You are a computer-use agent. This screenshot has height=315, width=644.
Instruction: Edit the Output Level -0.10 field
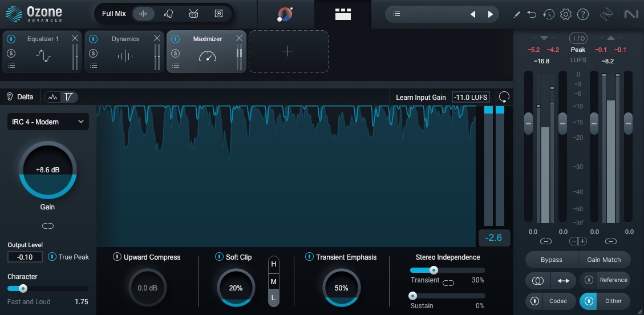pyautogui.click(x=25, y=257)
